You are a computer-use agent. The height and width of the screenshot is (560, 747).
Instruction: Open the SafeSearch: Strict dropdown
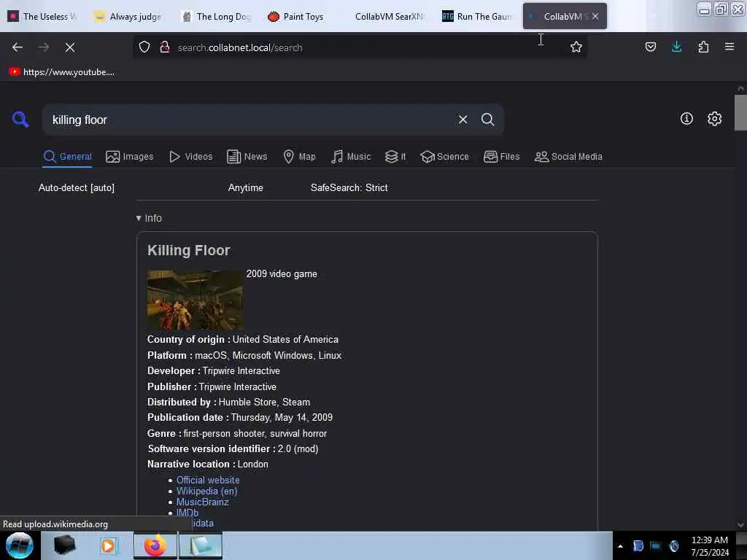pyautogui.click(x=349, y=187)
